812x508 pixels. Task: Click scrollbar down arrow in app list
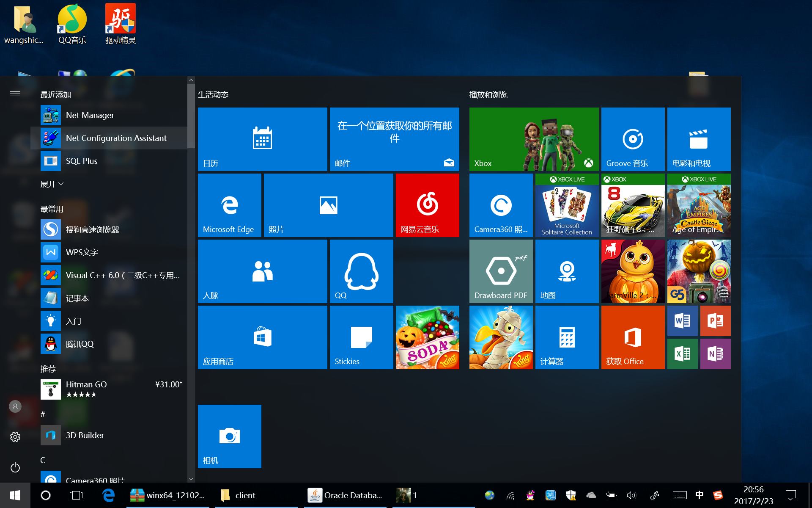[191, 479]
